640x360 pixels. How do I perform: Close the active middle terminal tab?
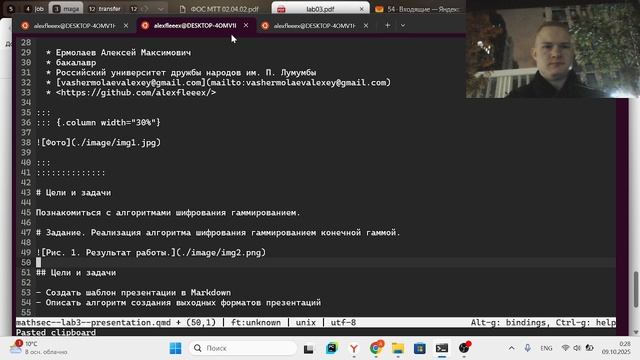point(246,25)
